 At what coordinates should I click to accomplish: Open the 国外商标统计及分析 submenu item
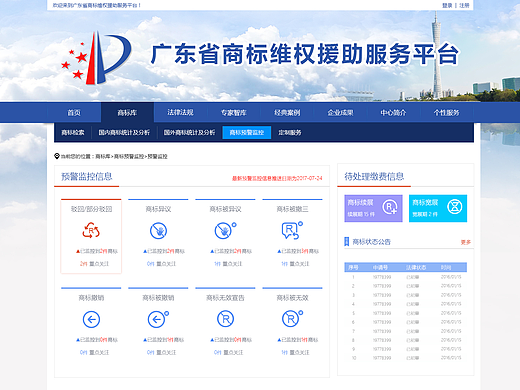(x=189, y=132)
